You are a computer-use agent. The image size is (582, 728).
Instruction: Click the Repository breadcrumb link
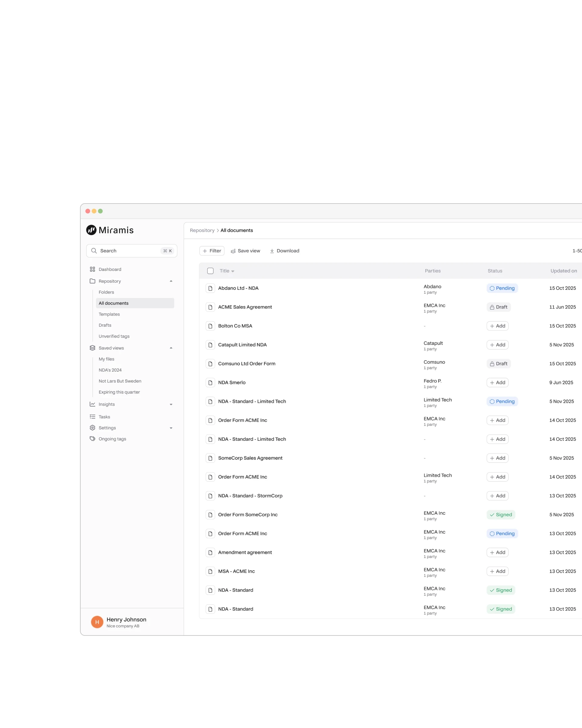tap(202, 230)
